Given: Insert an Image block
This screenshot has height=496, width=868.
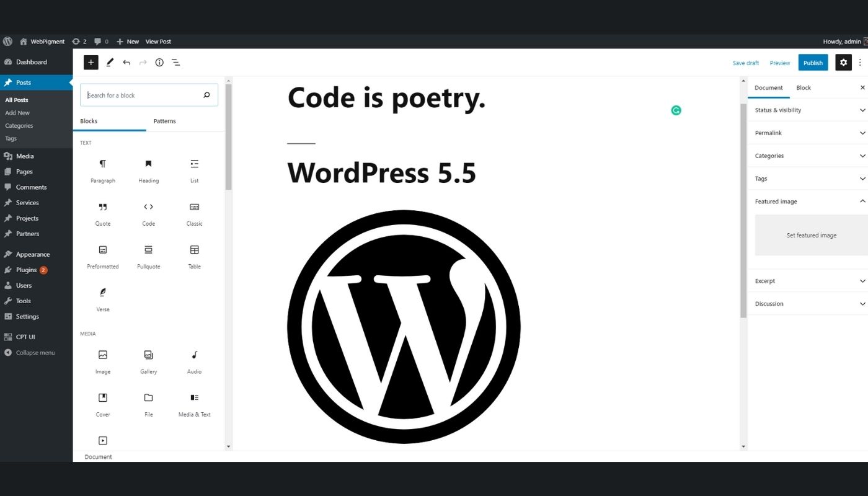Looking at the screenshot, I should pyautogui.click(x=103, y=361).
